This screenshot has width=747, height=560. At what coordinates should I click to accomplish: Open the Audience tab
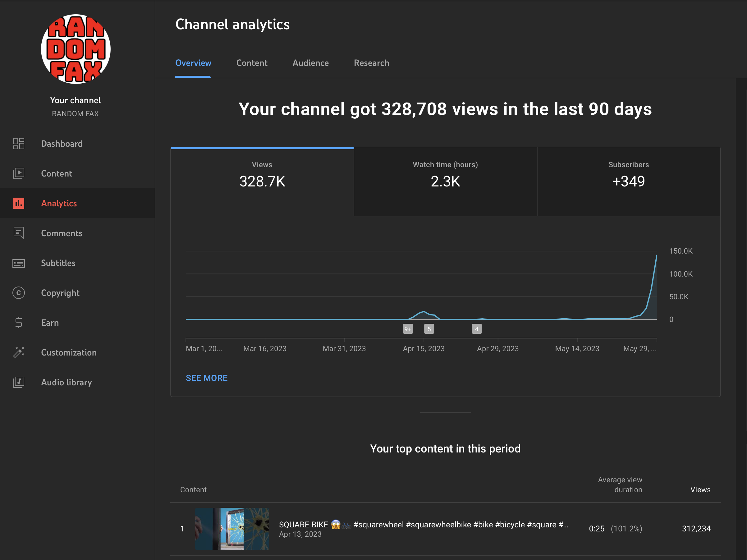tap(310, 63)
